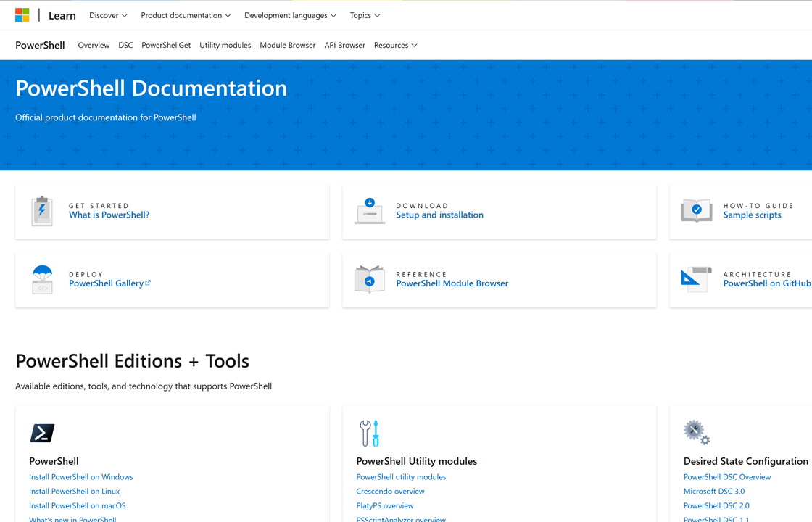Open the API Browser nav item
Screen dimensions: 812x522
pos(345,46)
